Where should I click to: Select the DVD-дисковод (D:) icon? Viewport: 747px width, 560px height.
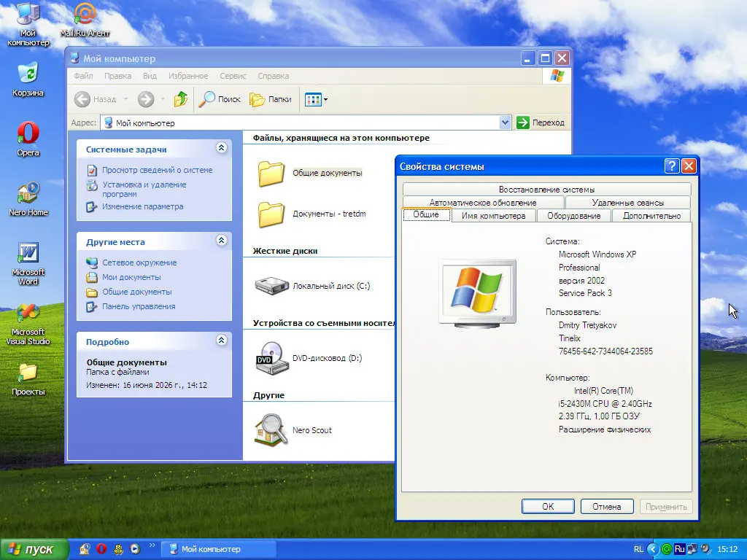271,358
